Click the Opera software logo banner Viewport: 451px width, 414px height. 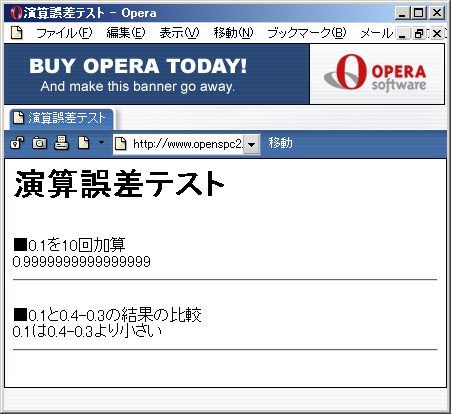377,74
